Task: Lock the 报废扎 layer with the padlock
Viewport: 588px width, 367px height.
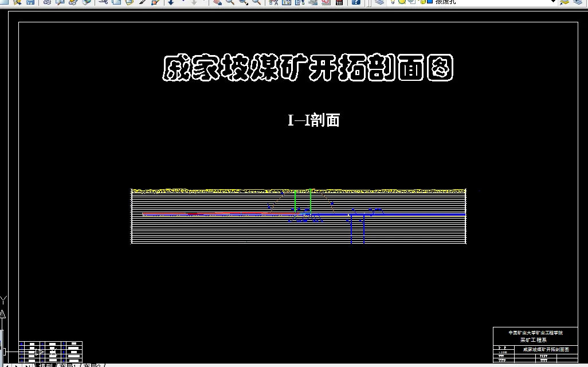Action: click(421, 3)
